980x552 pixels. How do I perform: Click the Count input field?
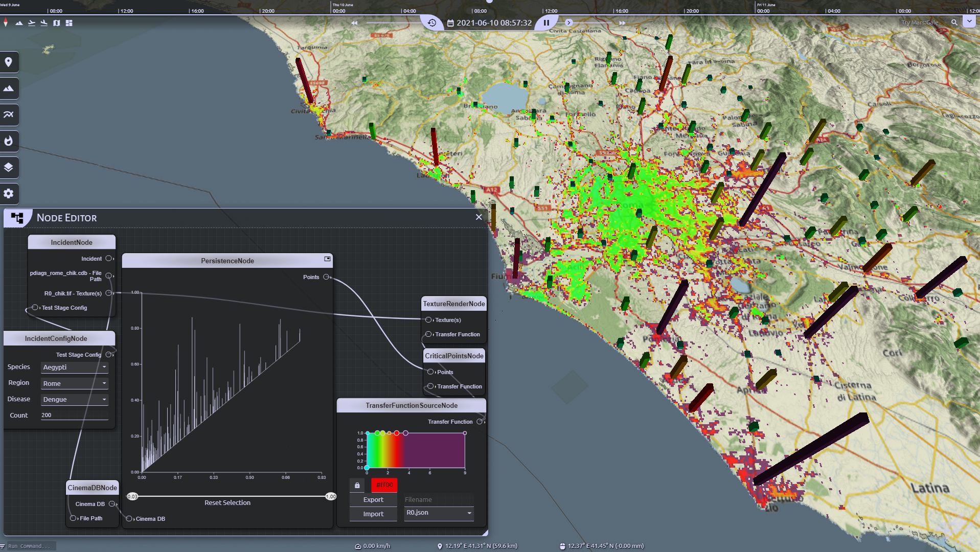pyautogui.click(x=75, y=416)
